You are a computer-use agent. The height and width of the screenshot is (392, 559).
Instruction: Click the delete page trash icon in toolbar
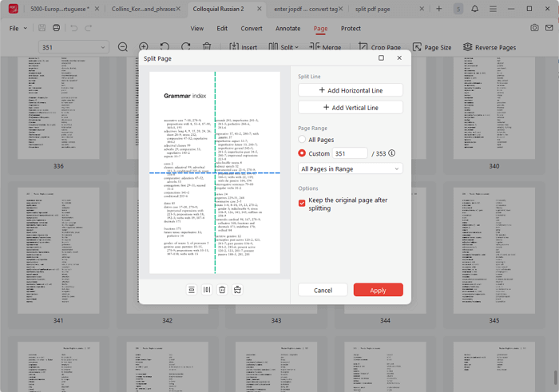[207, 46]
